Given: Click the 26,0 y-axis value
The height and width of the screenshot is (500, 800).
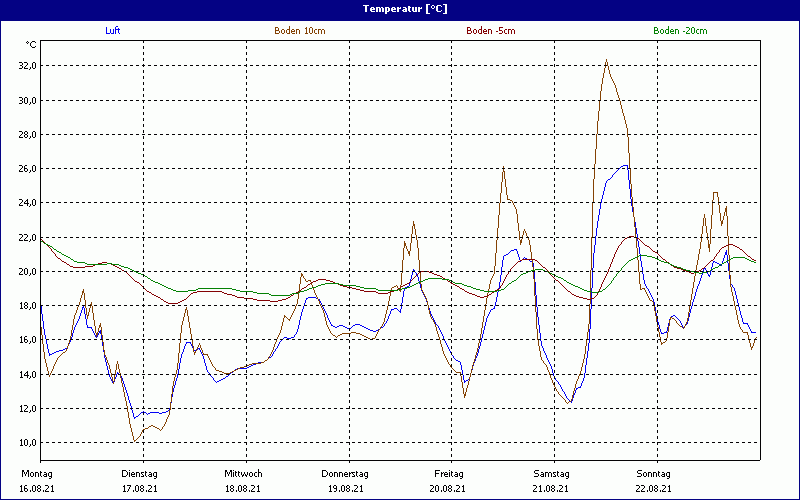Looking at the screenshot, I should click(x=28, y=168).
